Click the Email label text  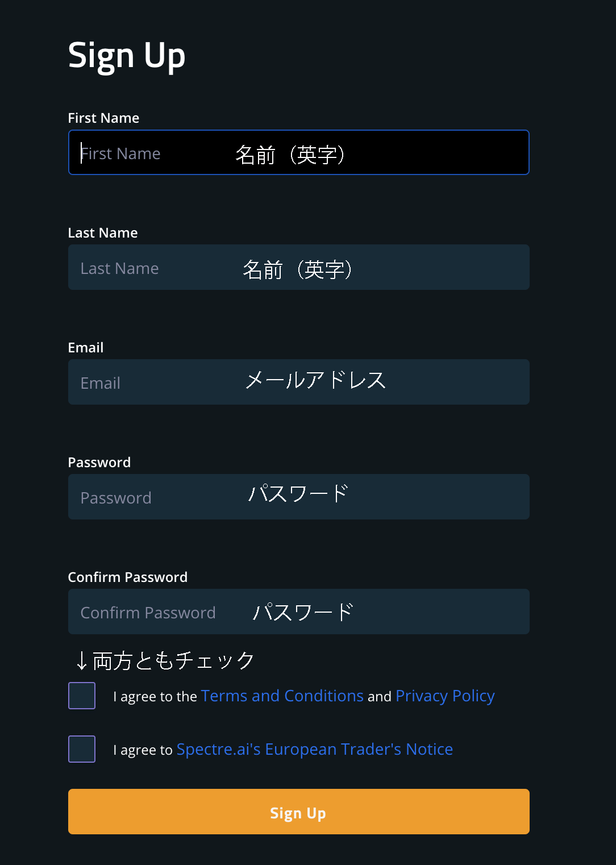(86, 347)
